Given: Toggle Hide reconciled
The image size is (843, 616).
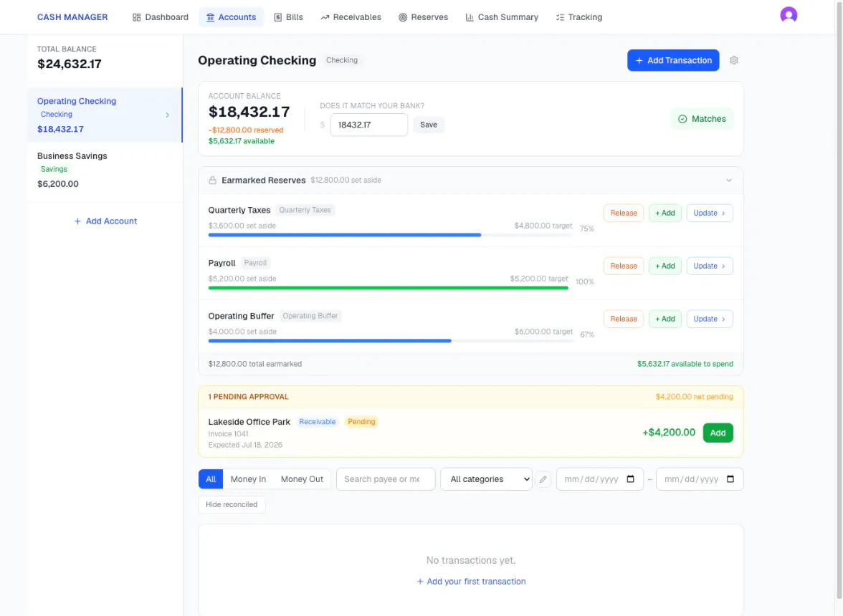Looking at the screenshot, I should [x=231, y=504].
